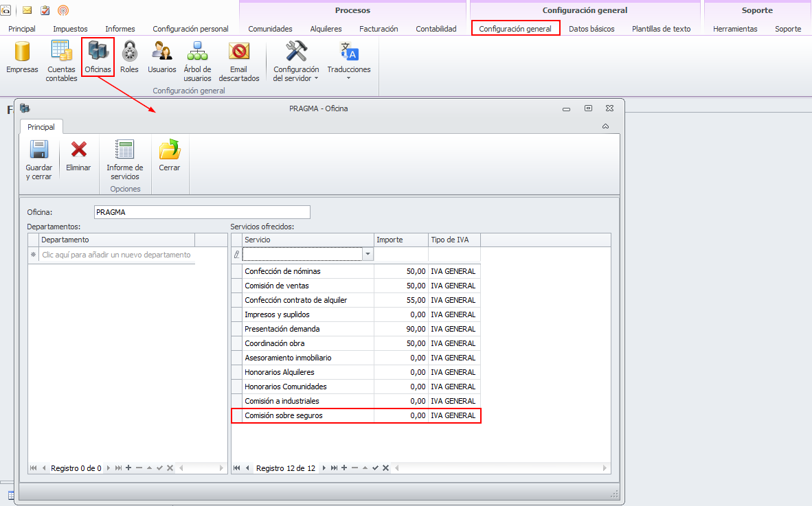Switch to the Principal main ribbon tab
812x506 pixels.
pyautogui.click(x=22, y=29)
